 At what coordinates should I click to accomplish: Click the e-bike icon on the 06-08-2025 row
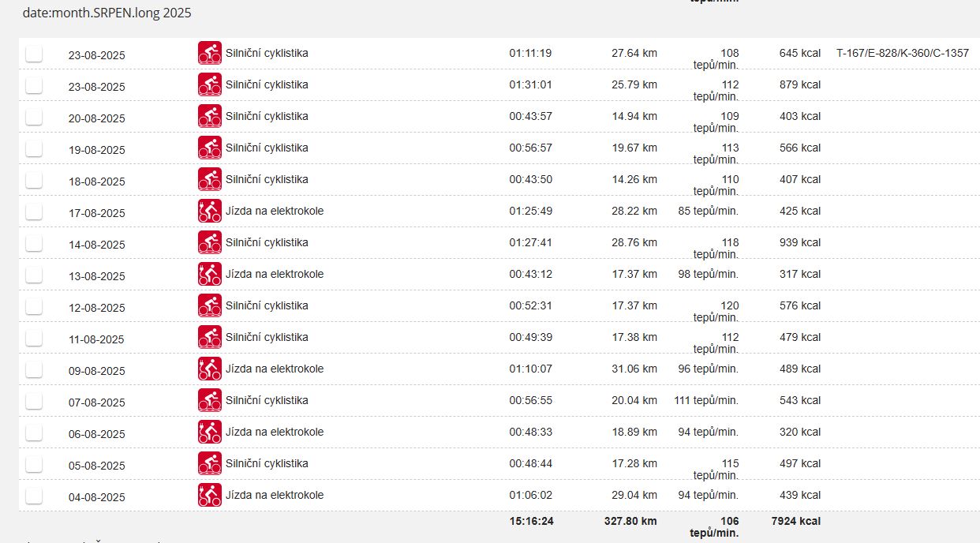coord(209,432)
